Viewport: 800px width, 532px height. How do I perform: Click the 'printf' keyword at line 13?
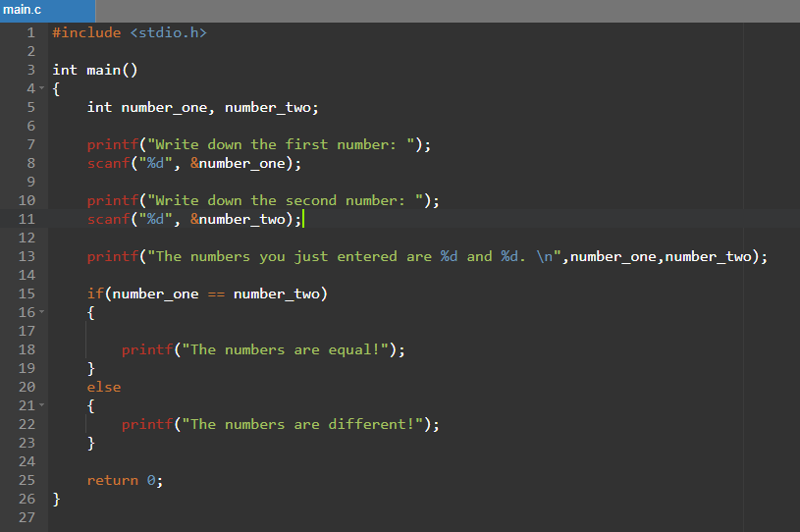(113, 256)
